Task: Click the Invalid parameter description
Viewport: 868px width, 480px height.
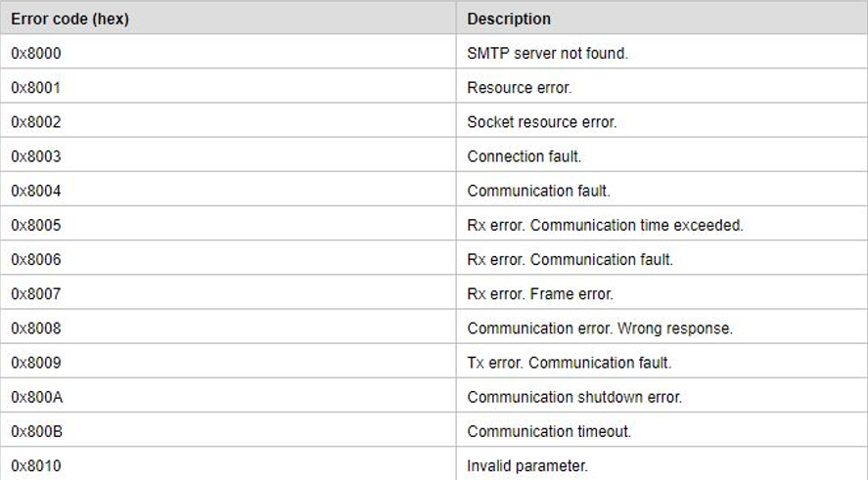Action: (x=527, y=465)
